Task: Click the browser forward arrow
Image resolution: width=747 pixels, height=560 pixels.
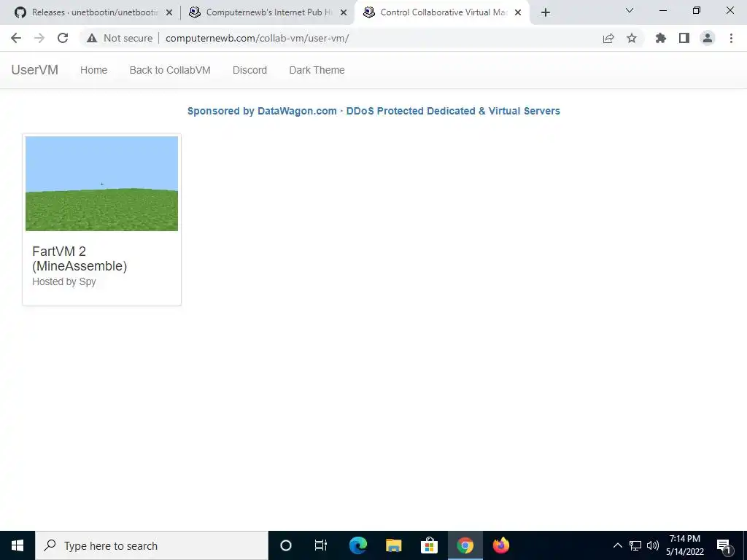Action: click(39, 38)
